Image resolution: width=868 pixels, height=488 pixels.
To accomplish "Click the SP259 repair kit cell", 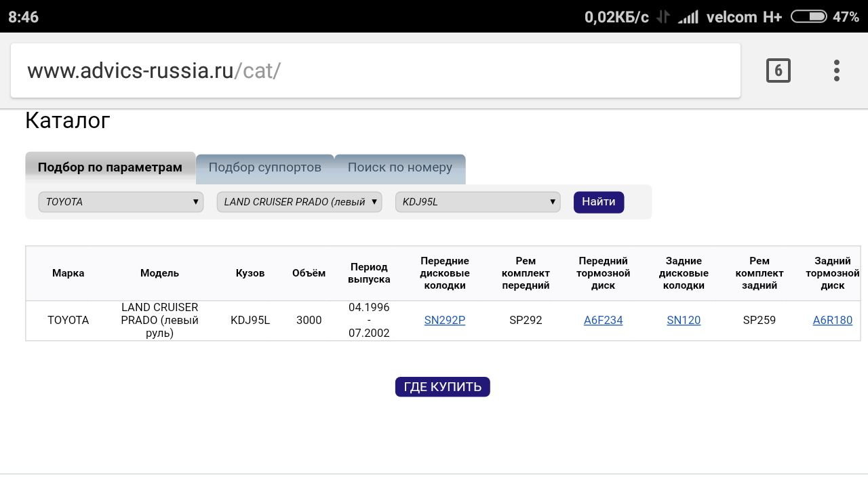I will point(759,321).
